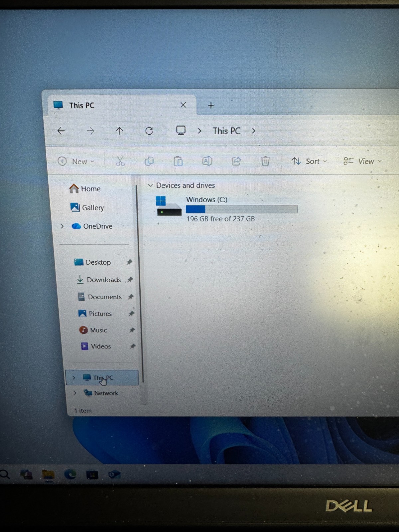Viewport: 399px width, 532px height.
Task: Click This PC in the address breadcrumb
Action: pyautogui.click(x=226, y=131)
